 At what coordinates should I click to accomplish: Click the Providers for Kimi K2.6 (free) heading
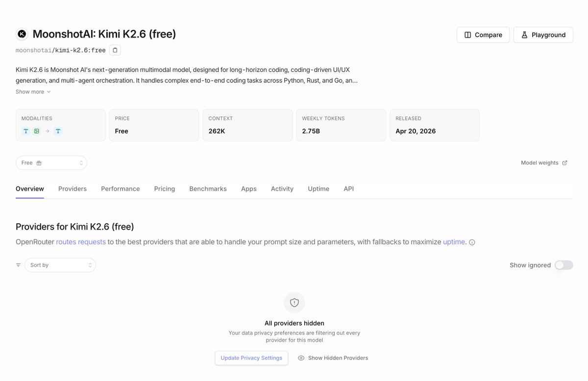(x=75, y=227)
